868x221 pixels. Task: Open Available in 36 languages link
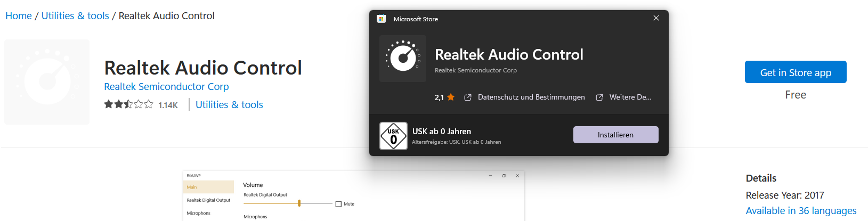click(801, 211)
